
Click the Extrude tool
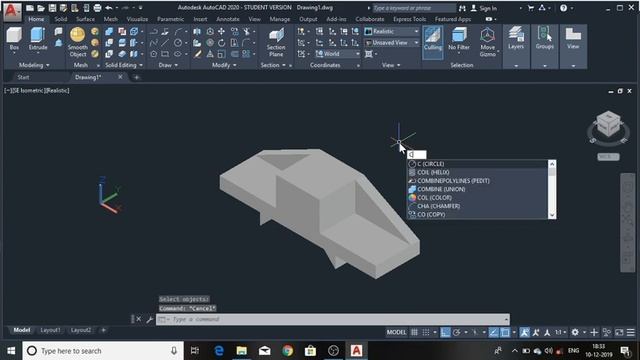[x=38, y=39]
